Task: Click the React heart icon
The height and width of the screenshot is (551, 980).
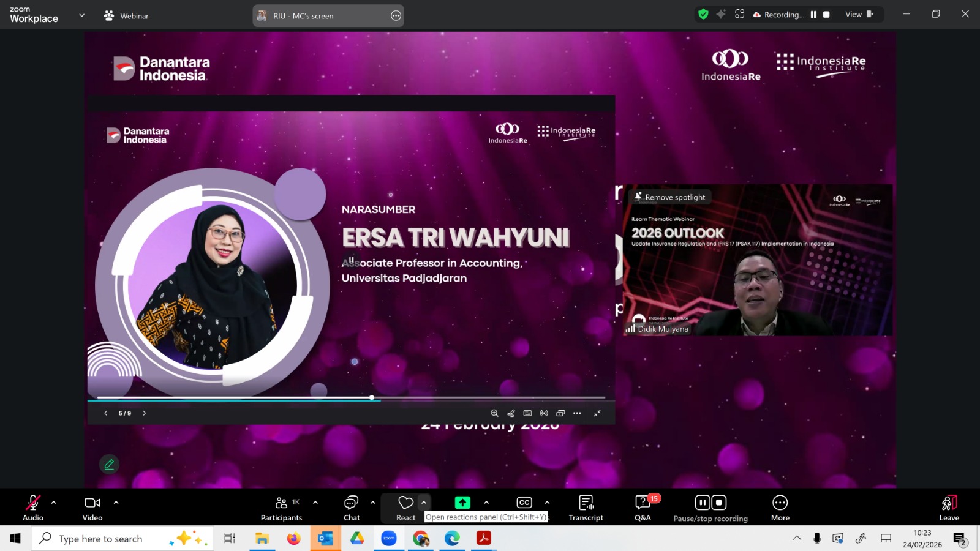Action: point(405,503)
